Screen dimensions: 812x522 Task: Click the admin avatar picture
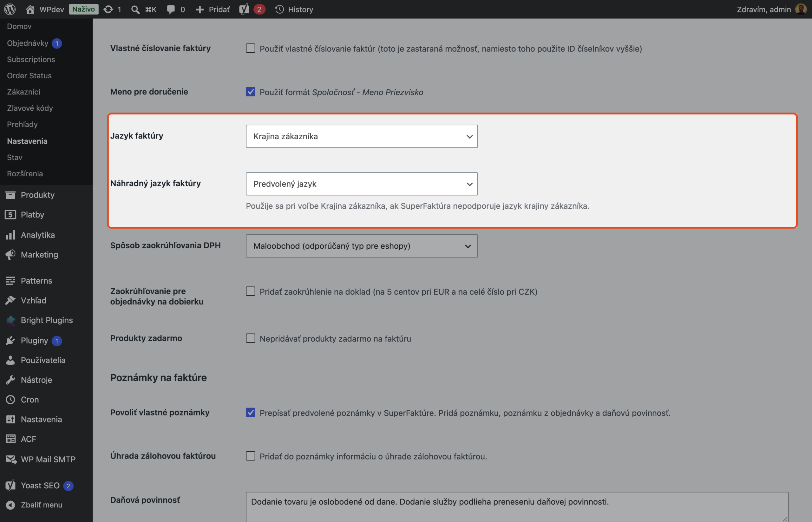[801, 9]
